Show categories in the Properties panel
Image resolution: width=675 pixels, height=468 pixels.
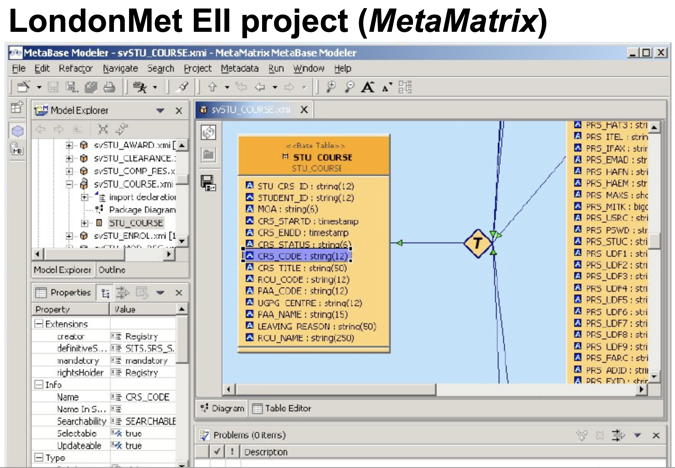point(107,293)
